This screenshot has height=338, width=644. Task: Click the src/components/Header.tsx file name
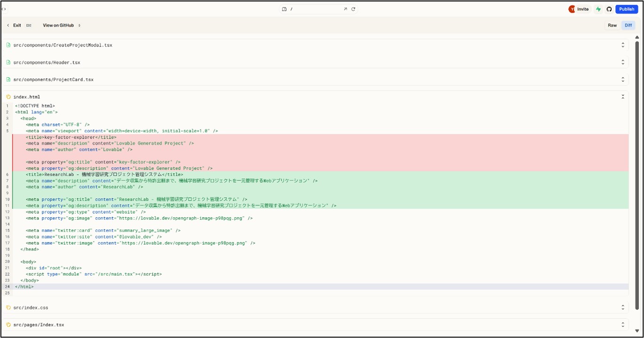[x=47, y=63]
